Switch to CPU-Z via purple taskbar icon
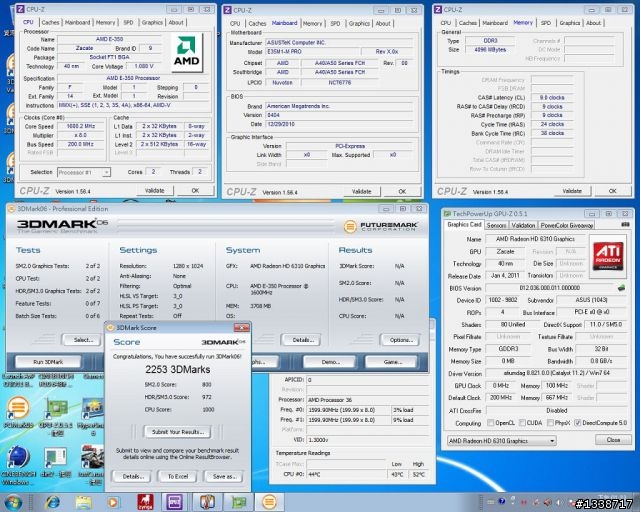This screenshot has width=640, height=512. coord(174,502)
